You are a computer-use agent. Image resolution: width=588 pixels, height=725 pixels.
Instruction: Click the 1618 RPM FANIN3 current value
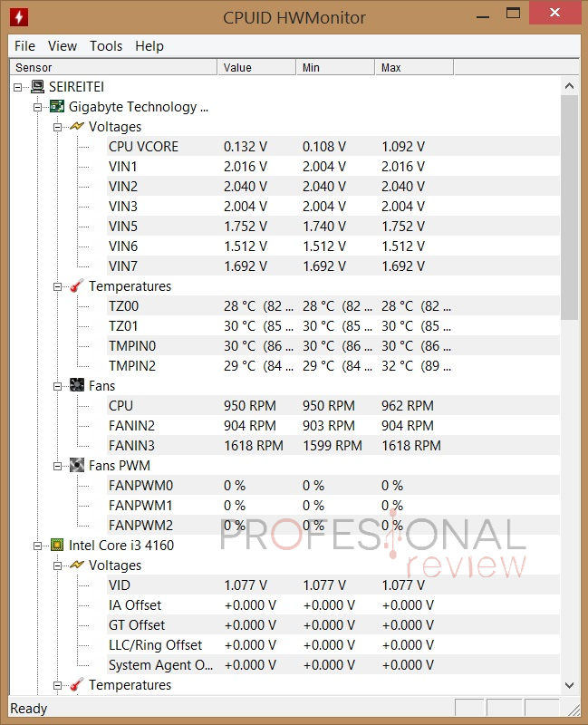point(254,445)
